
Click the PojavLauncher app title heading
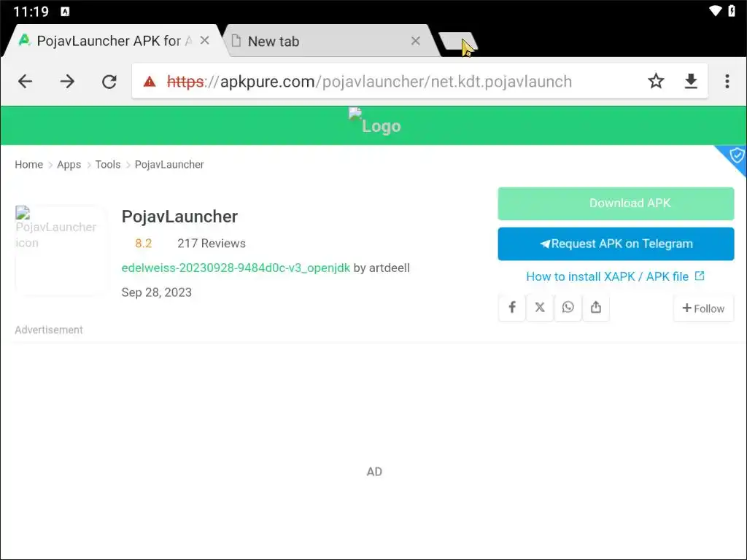point(179,217)
